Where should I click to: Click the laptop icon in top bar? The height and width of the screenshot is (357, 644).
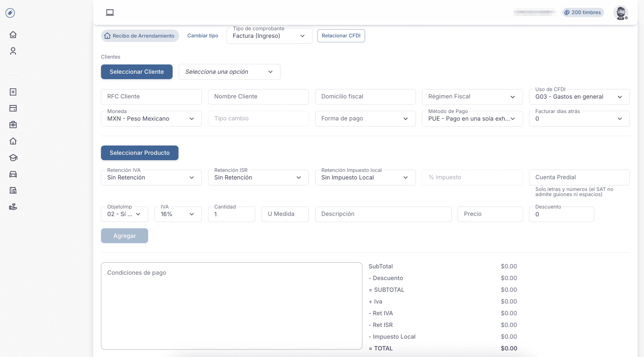110,12
